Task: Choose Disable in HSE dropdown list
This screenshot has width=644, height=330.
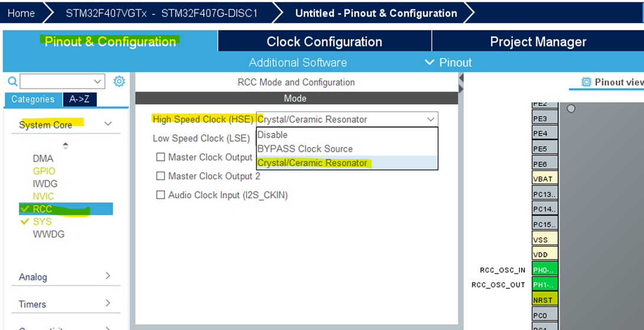Action: (x=347, y=135)
